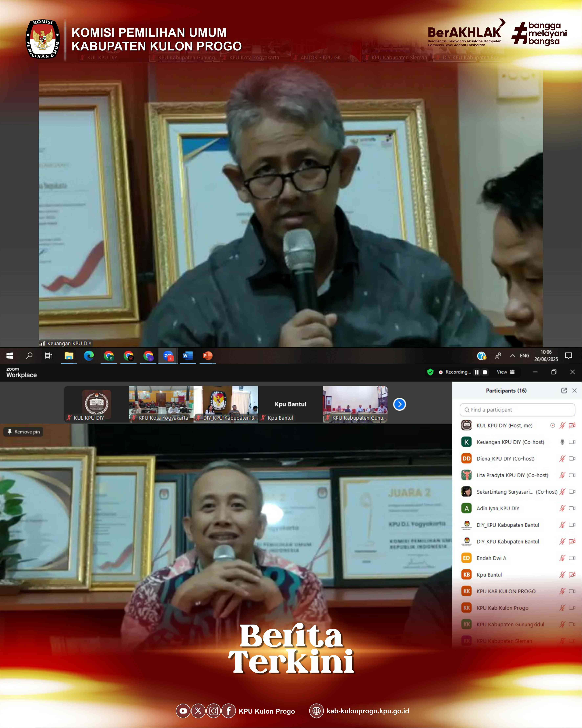The image size is (582, 728).
Task: Click the Microsoft Edge taskbar icon
Action: [x=89, y=356]
